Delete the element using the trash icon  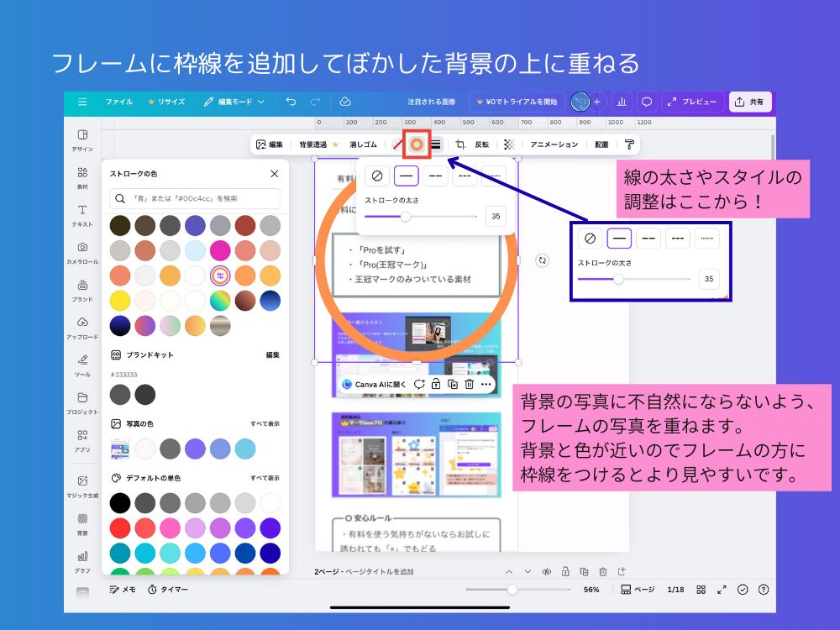[469, 384]
